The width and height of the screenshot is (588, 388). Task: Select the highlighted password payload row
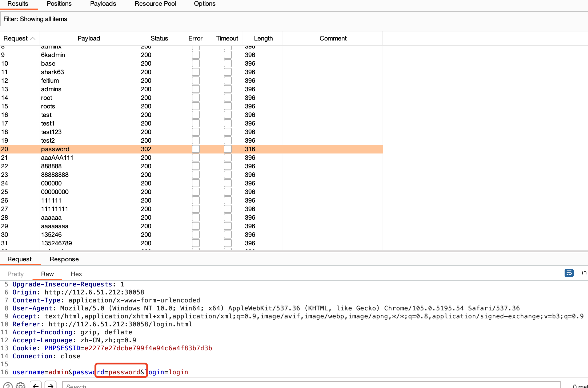(191, 149)
